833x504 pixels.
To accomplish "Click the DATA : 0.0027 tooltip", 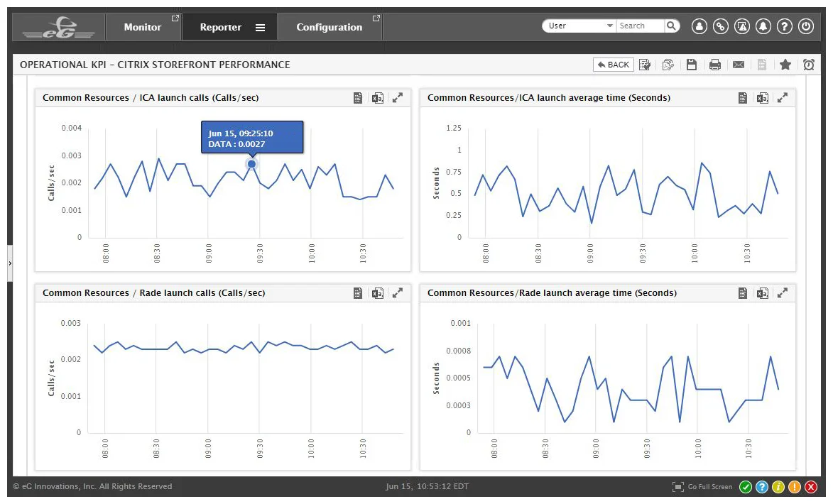I will pyautogui.click(x=252, y=138).
